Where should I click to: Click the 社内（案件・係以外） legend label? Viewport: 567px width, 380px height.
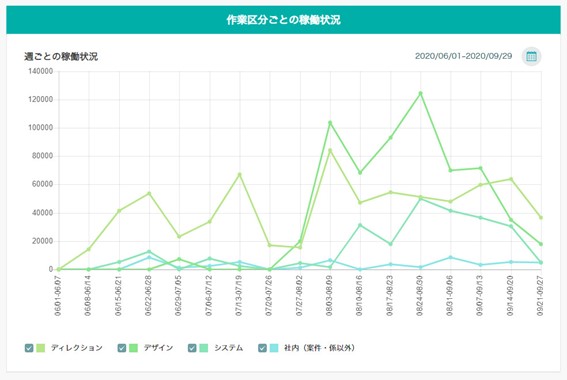[319, 348]
